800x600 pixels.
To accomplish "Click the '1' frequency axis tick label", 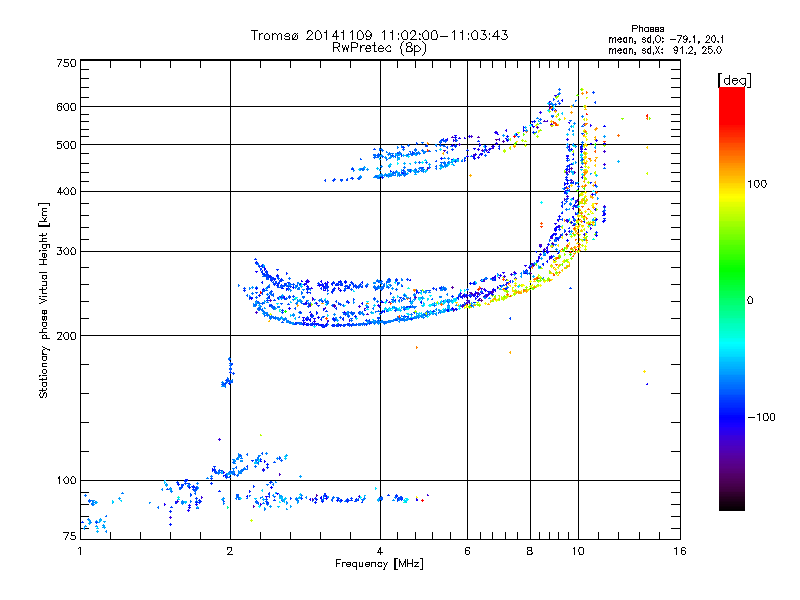I will point(80,551).
